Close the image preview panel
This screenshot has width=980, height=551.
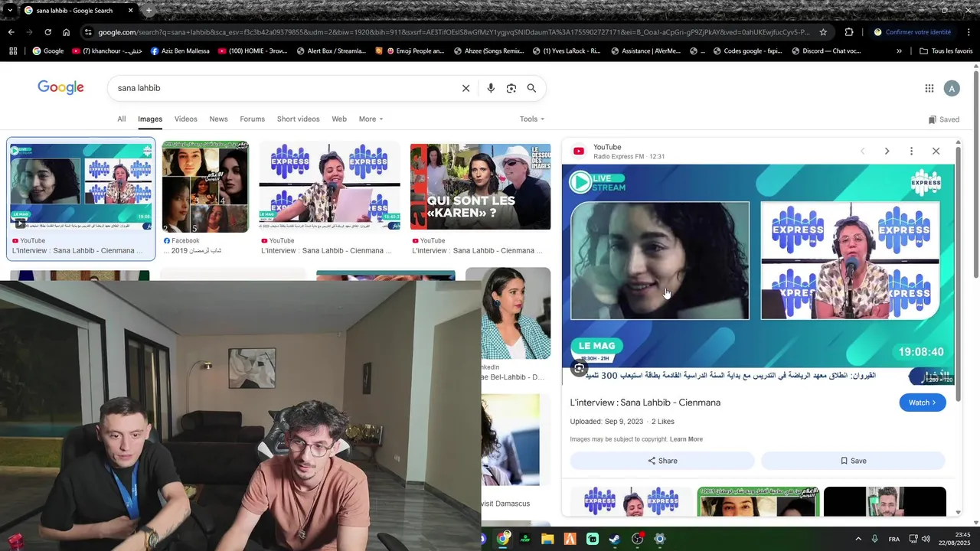(x=936, y=151)
